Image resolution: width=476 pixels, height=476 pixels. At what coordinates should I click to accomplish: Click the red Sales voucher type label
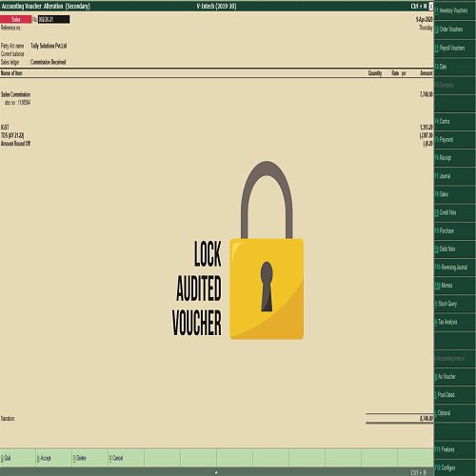pos(16,19)
